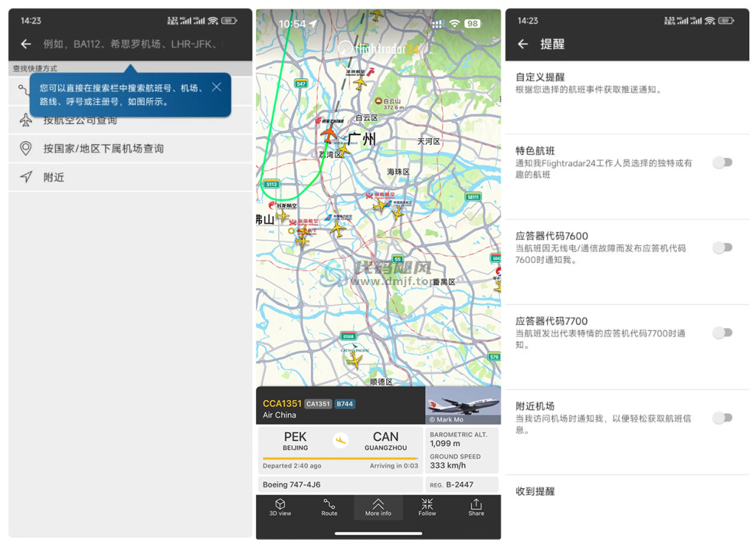This screenshot has height=548, width=756.
Task: Share this flight
Action: (476, 507)
